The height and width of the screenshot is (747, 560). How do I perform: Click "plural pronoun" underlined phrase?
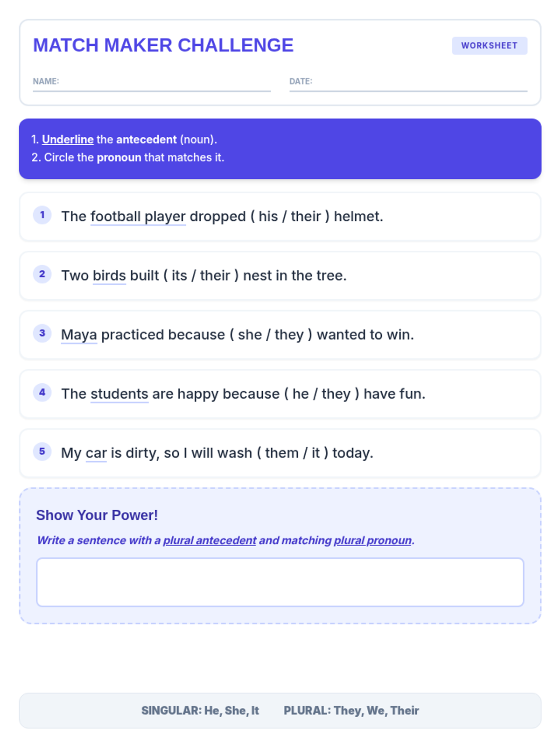point(373,540)
